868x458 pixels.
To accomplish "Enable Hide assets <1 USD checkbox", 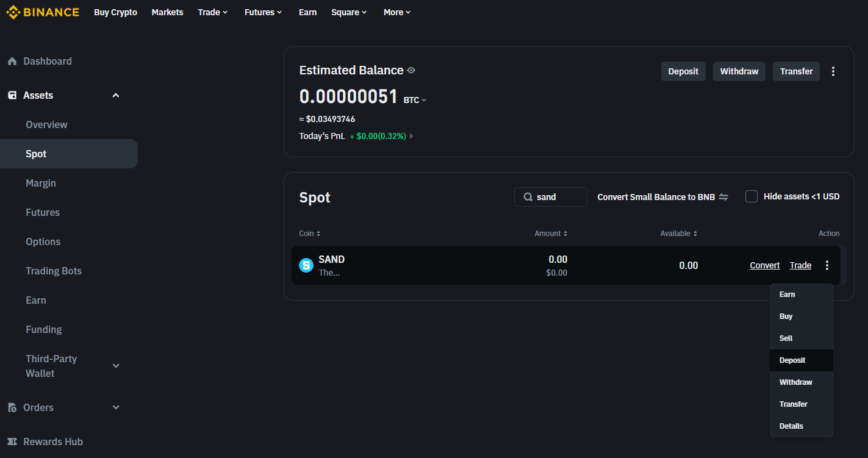I will click(x=751, y=196).
